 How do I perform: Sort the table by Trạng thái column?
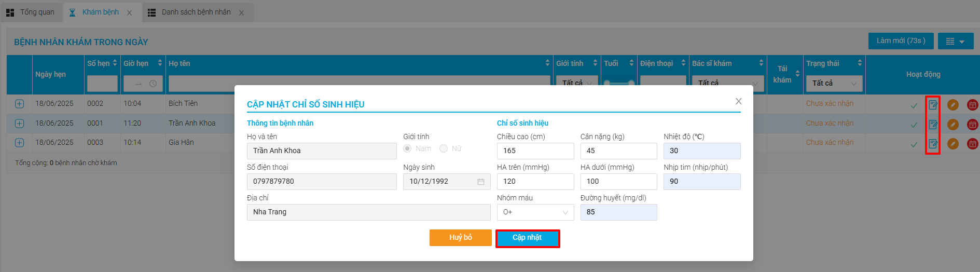pyautogui.click(x=860, y=63)
